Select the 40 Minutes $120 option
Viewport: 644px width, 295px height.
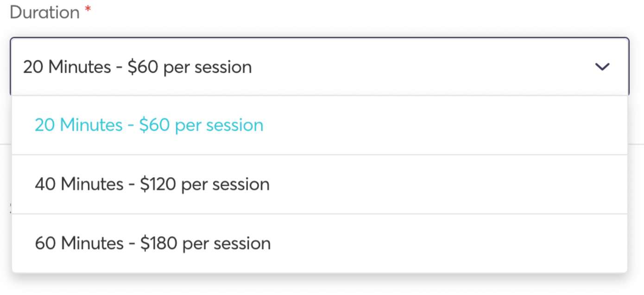(152, 184)
